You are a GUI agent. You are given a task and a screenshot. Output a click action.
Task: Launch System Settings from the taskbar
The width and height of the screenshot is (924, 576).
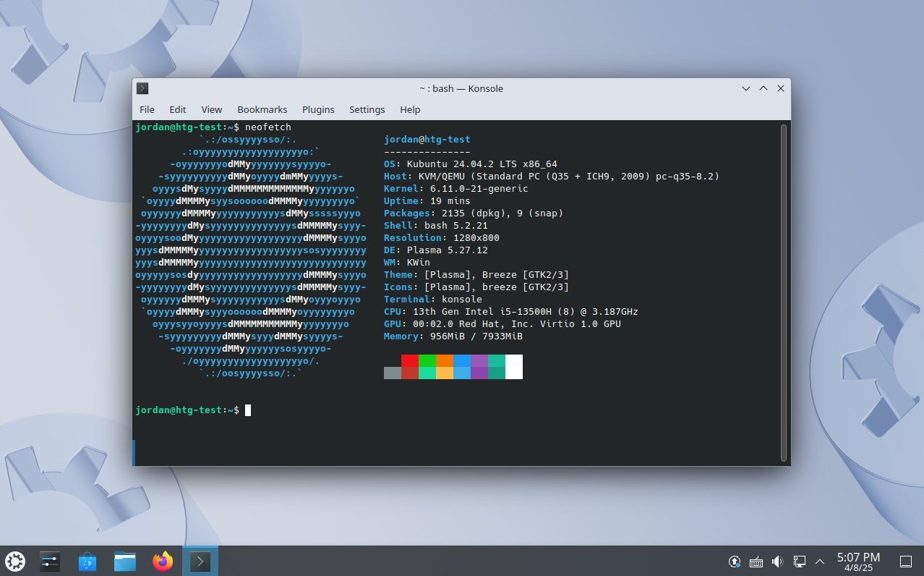(49, 561)
